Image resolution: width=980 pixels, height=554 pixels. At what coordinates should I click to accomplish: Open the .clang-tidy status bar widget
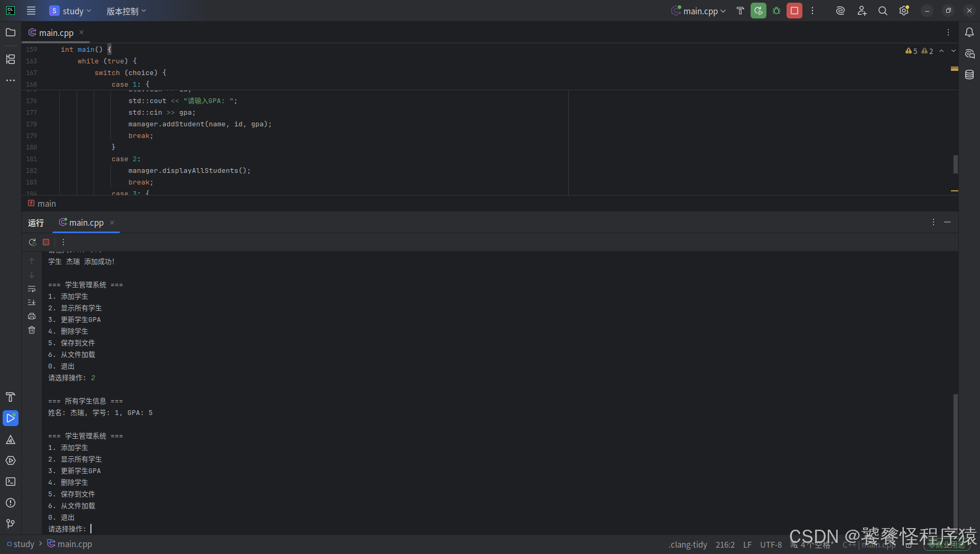coord(688,544)
